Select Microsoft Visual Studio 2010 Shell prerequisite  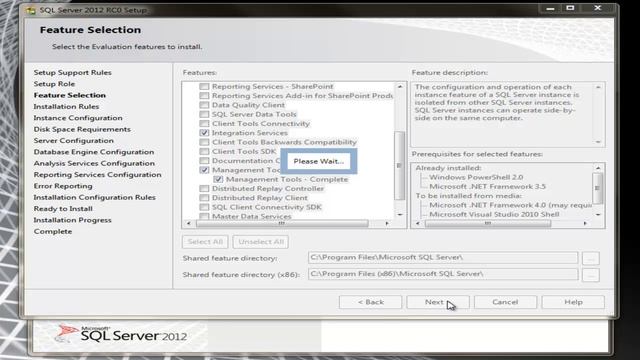pos(494,214)
